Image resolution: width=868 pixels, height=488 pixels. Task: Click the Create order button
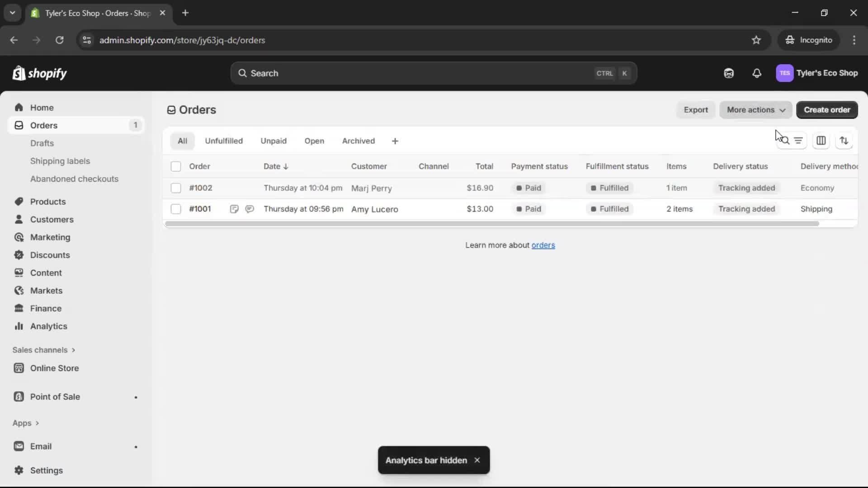827,110
